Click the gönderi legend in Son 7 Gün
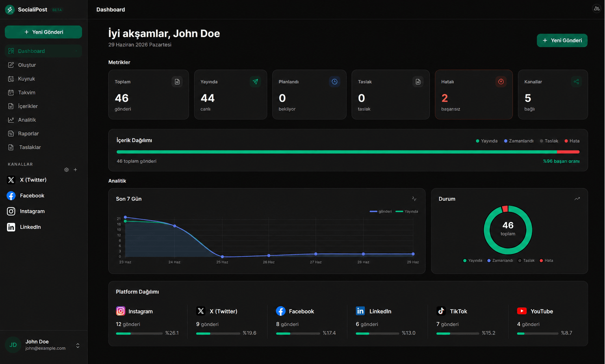This screenshot has height=364, width=605. coord(380,212)
